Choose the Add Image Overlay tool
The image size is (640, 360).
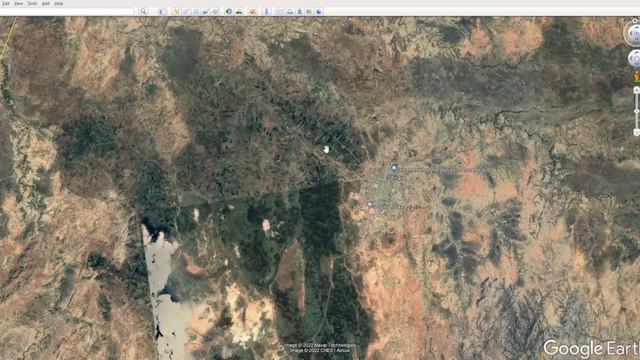click(205, 11)
